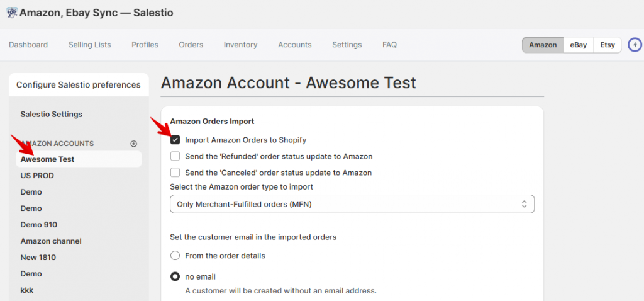Switch marketplace to Etsy
The width and height of the screenshot is (644, 301).
(x=607, y=45)
